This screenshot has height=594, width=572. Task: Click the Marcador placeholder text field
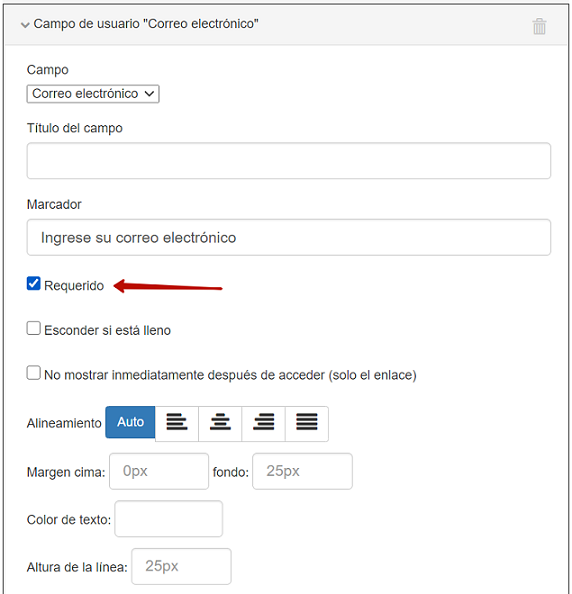click(289, 237)
